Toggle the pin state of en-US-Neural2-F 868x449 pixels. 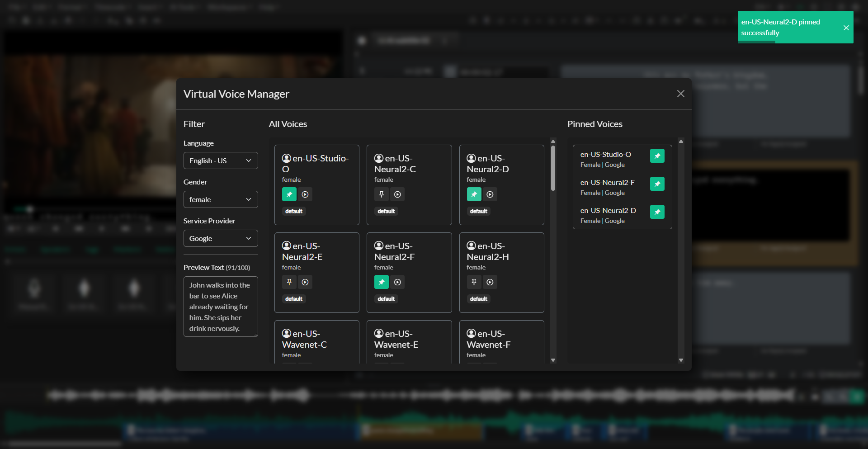click(x=381, y=282)
